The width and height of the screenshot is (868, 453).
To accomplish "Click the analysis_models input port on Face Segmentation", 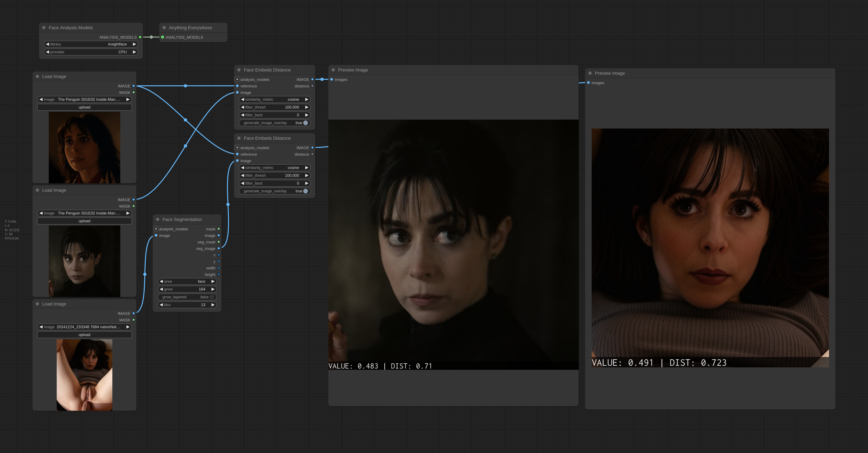I will pos(156,229).
